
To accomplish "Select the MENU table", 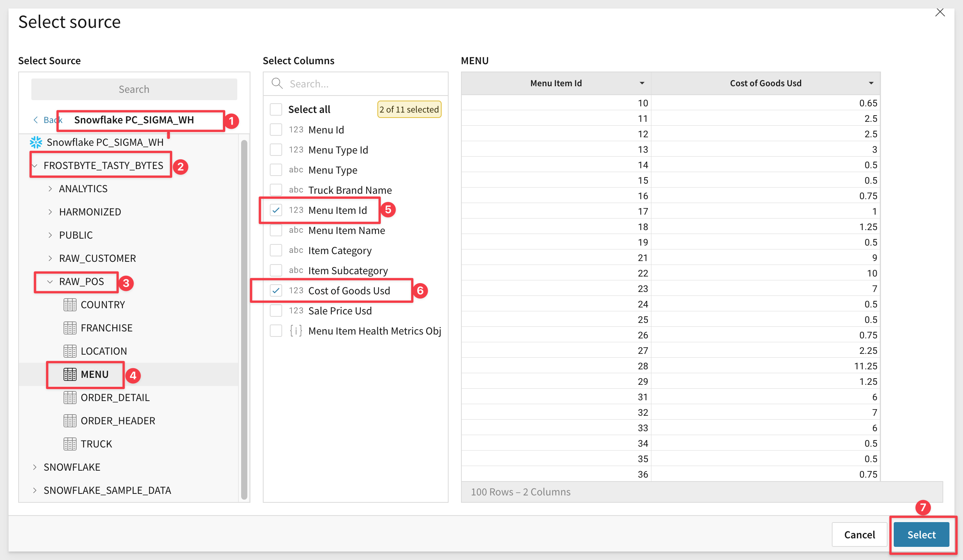I will pyautogui.click(x=94, y=374).
